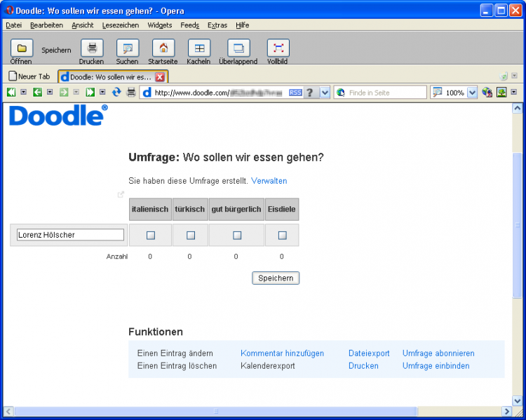Expand the forward button history dropdown
Screen dimensions: 526x420
click(76, 92)
